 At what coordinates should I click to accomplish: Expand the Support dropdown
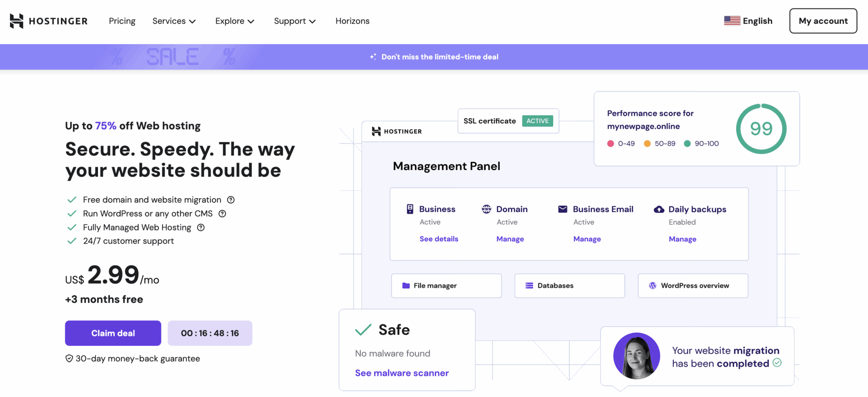coord(295,21)
